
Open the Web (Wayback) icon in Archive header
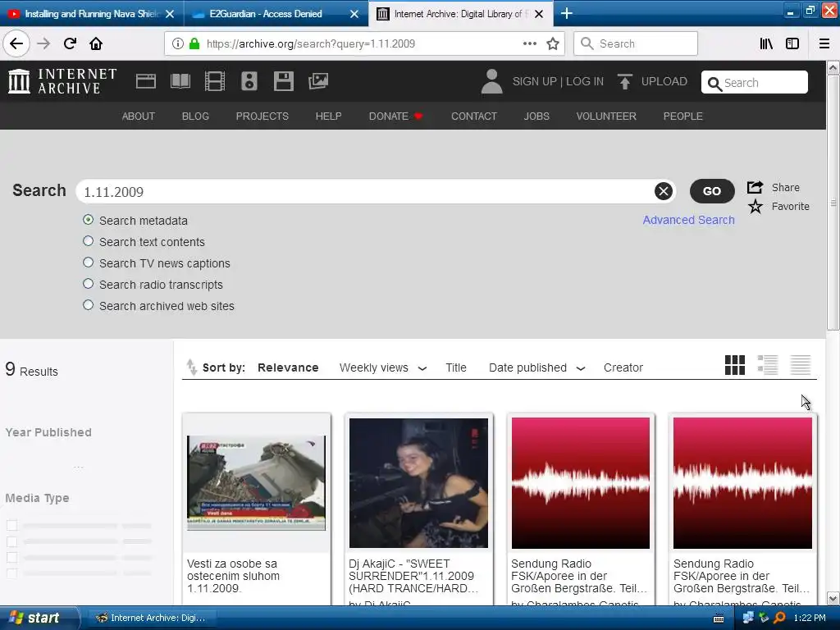coord(146,81)
